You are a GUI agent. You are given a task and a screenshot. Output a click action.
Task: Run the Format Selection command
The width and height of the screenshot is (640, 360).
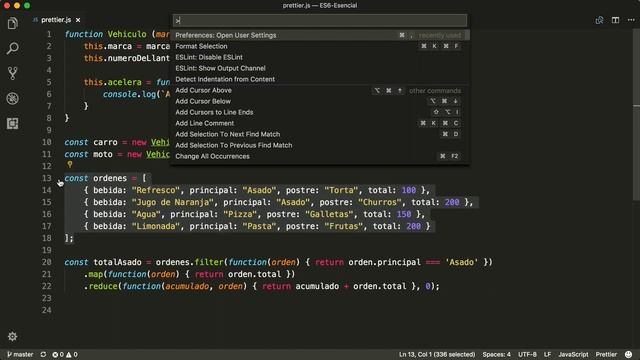click(320, 46)
